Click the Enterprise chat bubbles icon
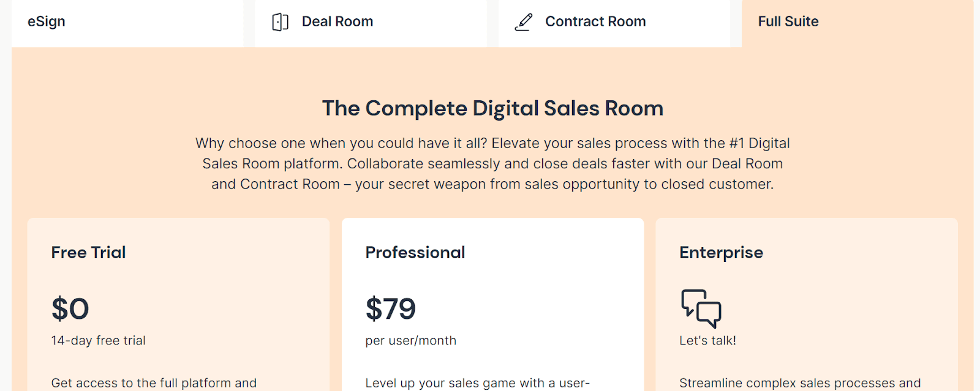980x391 pixels. pos(701,308)
